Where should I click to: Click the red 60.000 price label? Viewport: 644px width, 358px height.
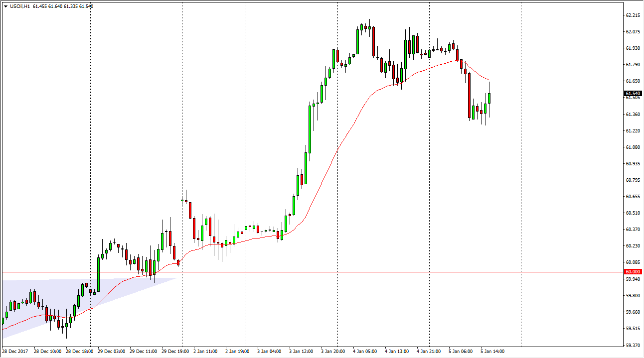coord(633,272)
